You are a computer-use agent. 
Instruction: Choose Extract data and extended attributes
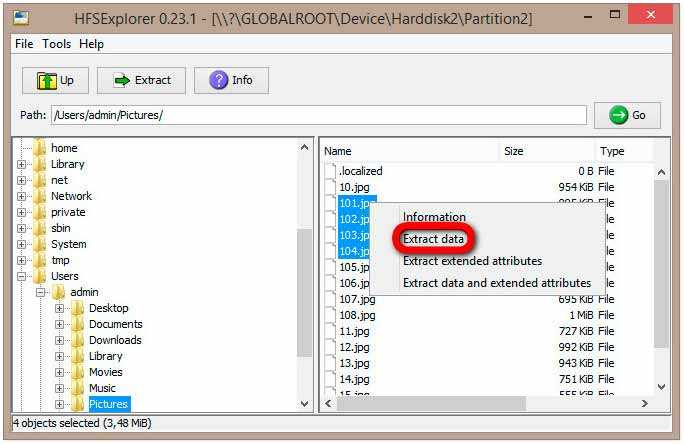tap(497, 283)
